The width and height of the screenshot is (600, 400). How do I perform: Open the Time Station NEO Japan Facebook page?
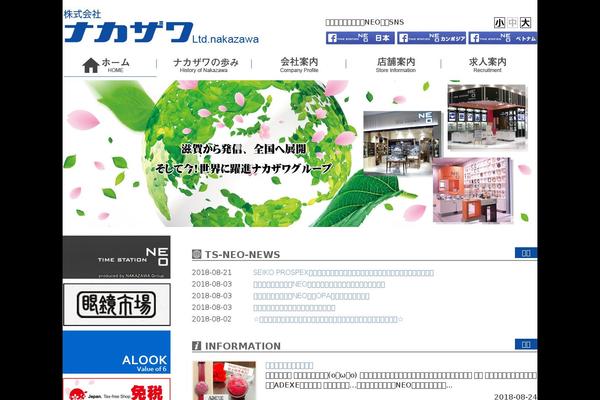(360, 38)
